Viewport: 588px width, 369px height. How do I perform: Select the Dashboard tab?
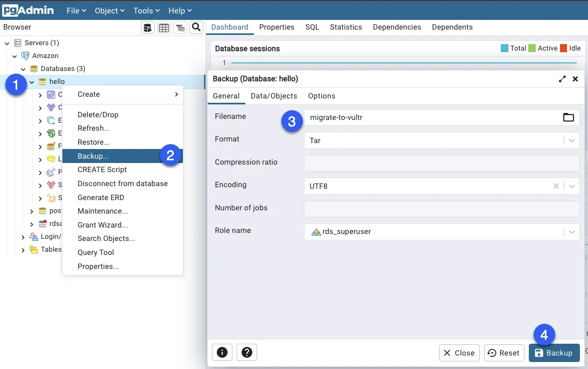point(230,27)
